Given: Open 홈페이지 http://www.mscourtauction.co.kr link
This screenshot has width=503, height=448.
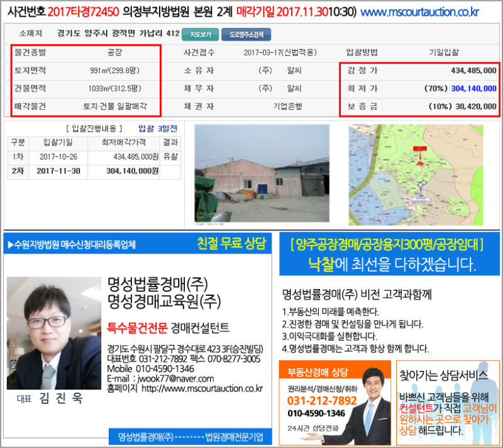Looking at the screenshot, I should 185,389.
